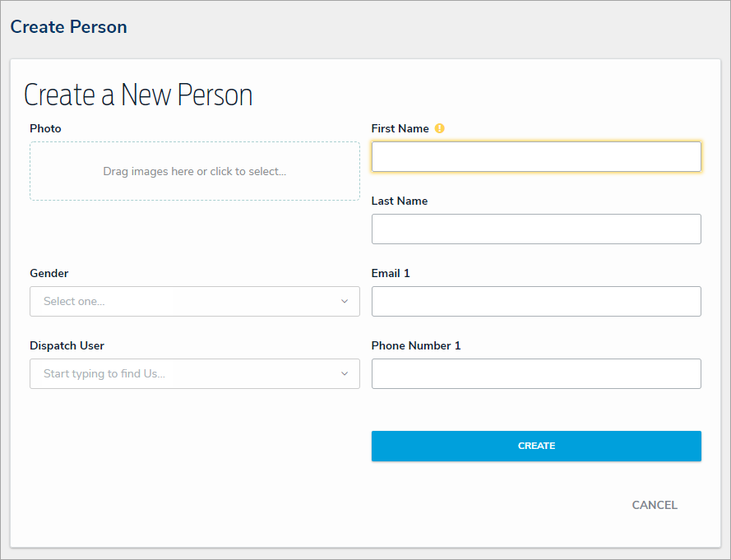The image size is (731, 560).
Task: Click the 'First Name' label text
Action: (x=400, y=128)
